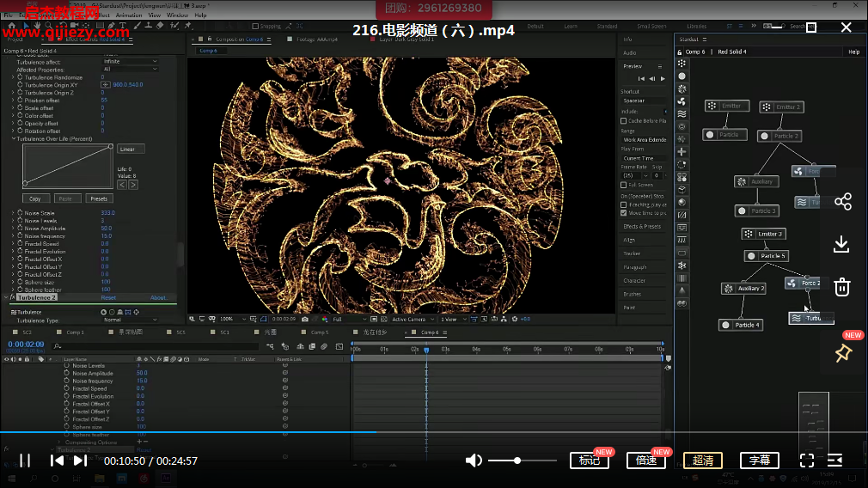Click the trash delete icon in overlay
Viewport: 868px width, 488px height.
(x=842, y=287)
